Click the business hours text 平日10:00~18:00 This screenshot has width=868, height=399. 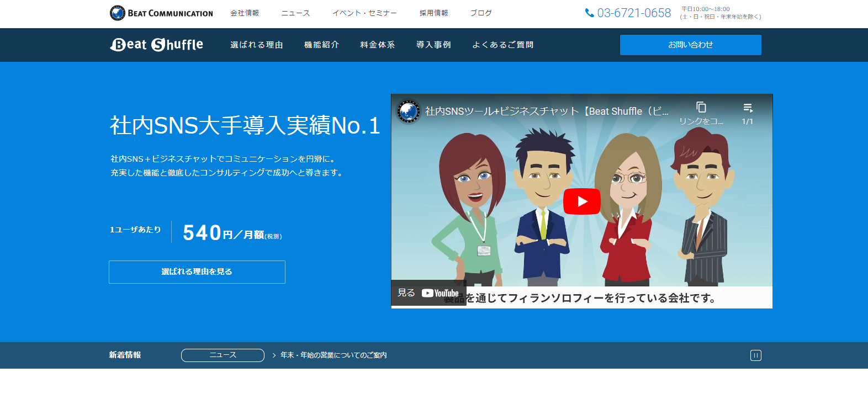tap(706, 9)
